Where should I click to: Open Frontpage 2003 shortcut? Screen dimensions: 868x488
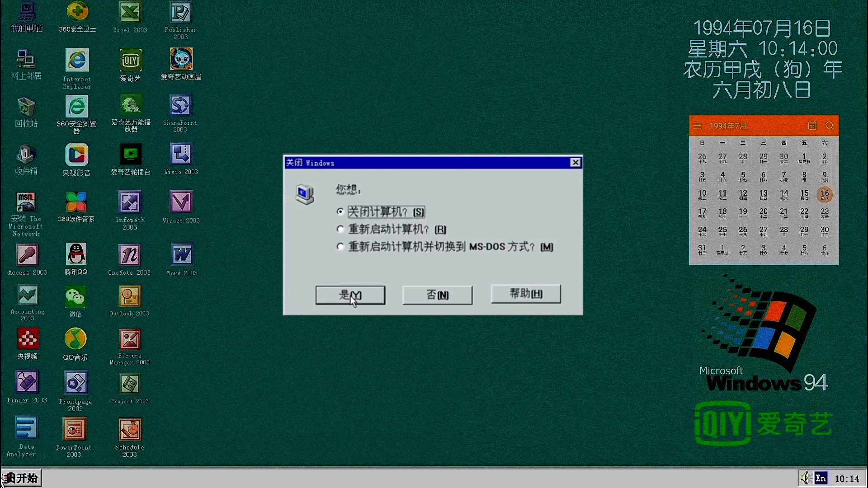pos(75,392)
